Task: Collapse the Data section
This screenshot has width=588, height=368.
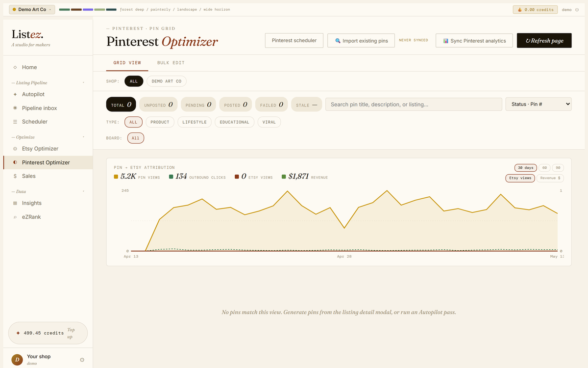Action: [x=48, y=191]
